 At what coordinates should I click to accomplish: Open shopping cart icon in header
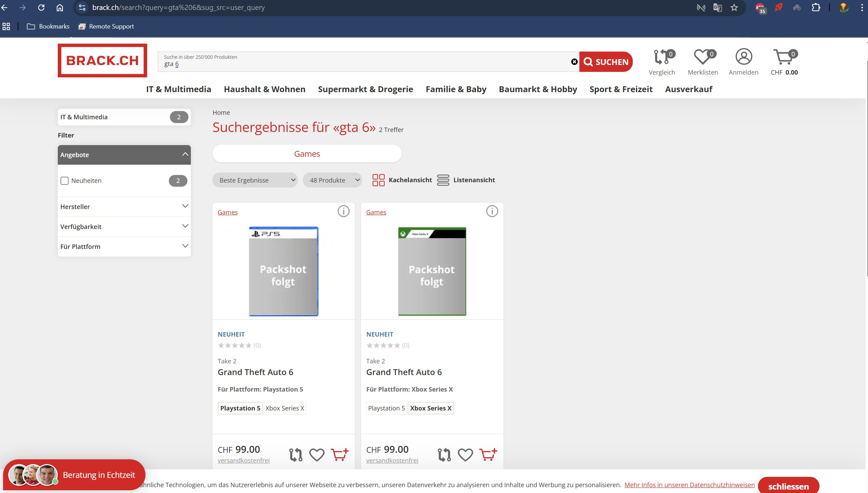[785, 62]
